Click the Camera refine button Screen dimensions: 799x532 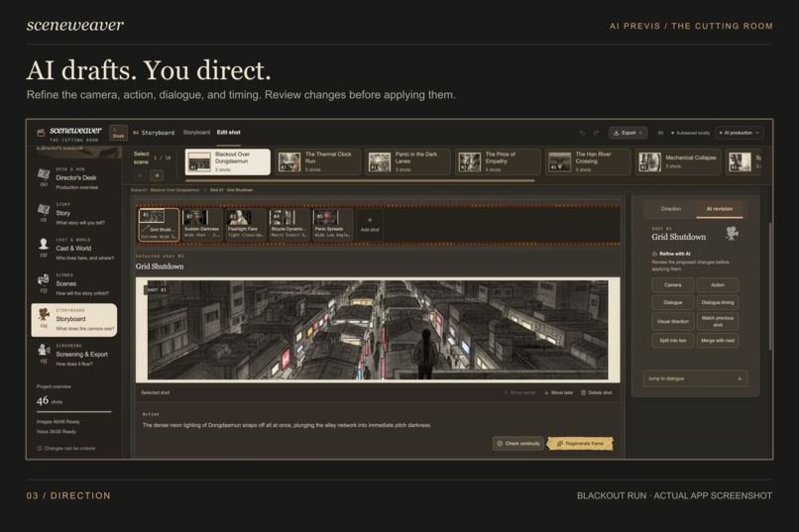[673, 285]
